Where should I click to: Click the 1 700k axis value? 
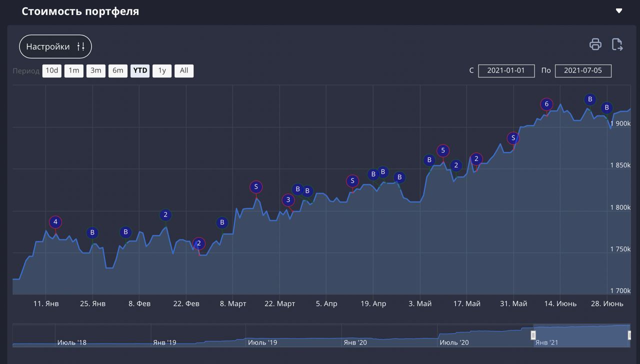pyautogui.click(x=620, y=290)
